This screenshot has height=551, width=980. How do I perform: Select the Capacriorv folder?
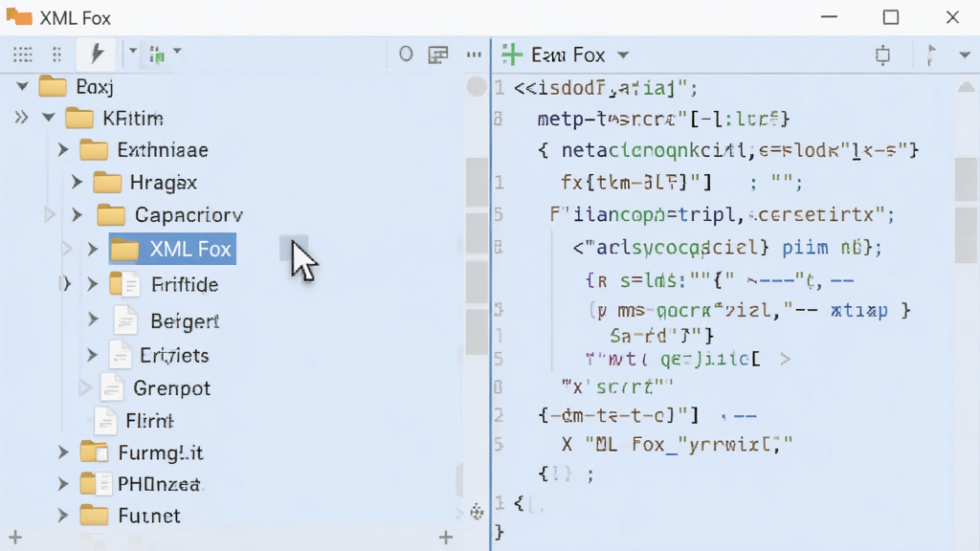click(170, 215)
